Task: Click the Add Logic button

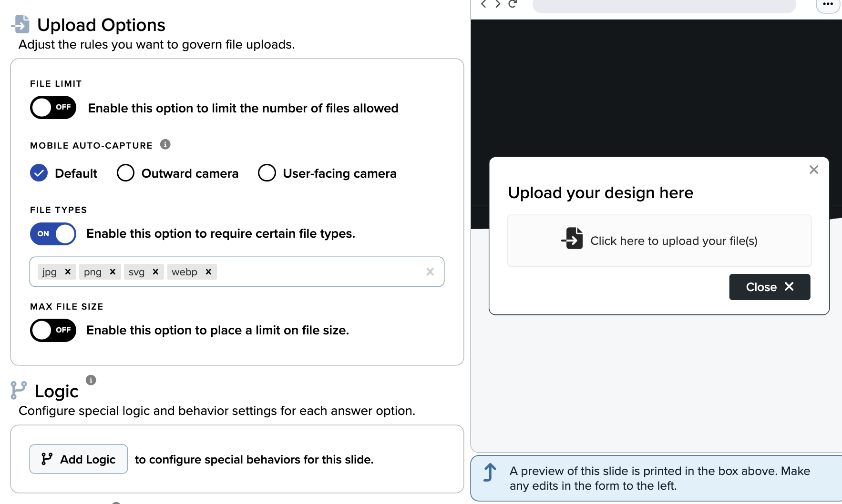Action: (79, 459)
